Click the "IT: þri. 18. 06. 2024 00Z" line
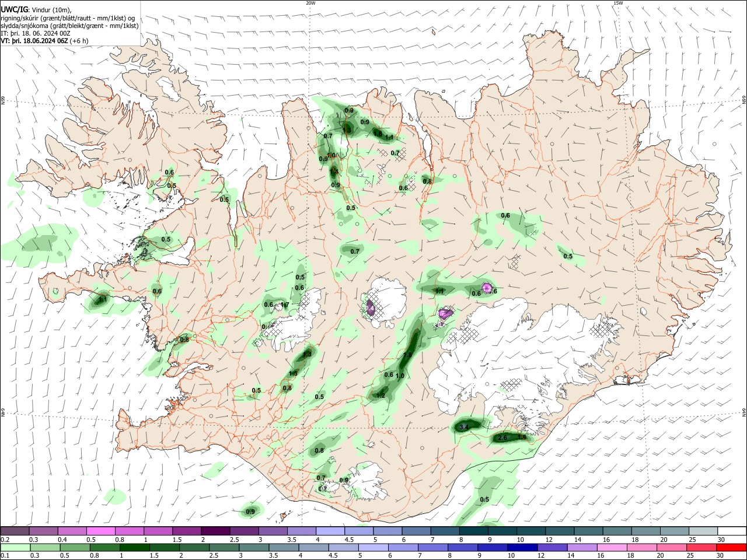The width and height of the screenshot is (747, 560). tap(36, 33)
